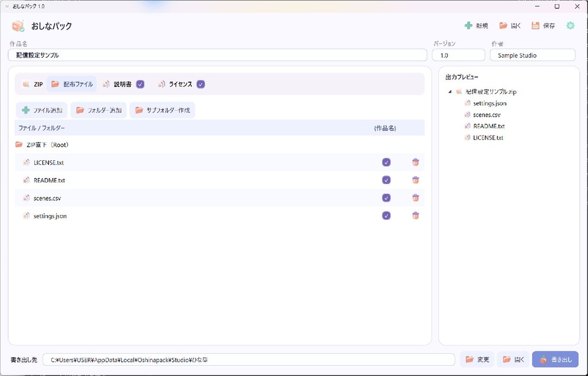Click the 変更 button for the output folder
The height and width of the screenshot is (376, 588).
click(x=477, y=359)
